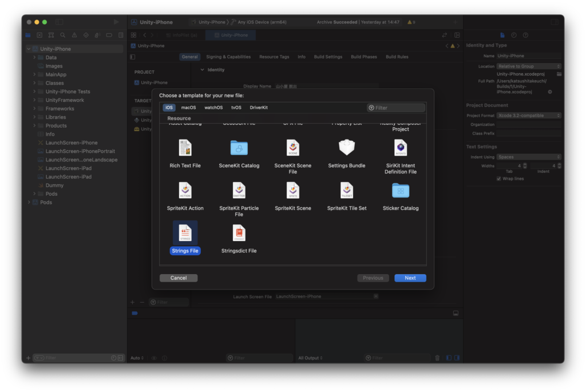Image resolution: width=586 pixels, height=392 pixels.
Task: Pick the SiriKit Intent Definition File icon
Action: pyautogui.click(x=401, y=148)
